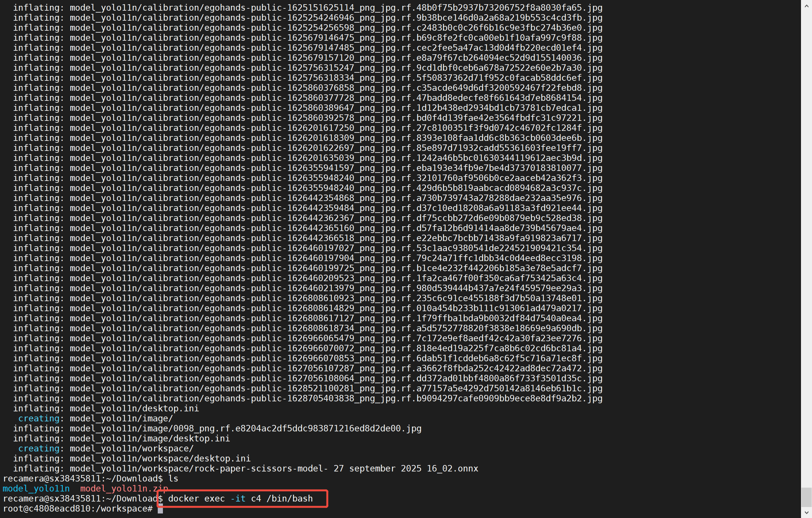This screenshot has height=518, width=812.
Task: Click the empty scrollbar track above the thumb
Action: pos(806,236)
